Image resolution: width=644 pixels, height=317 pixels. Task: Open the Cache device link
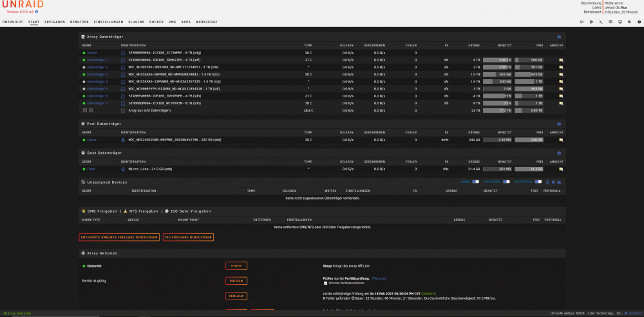tap(91, 140)
